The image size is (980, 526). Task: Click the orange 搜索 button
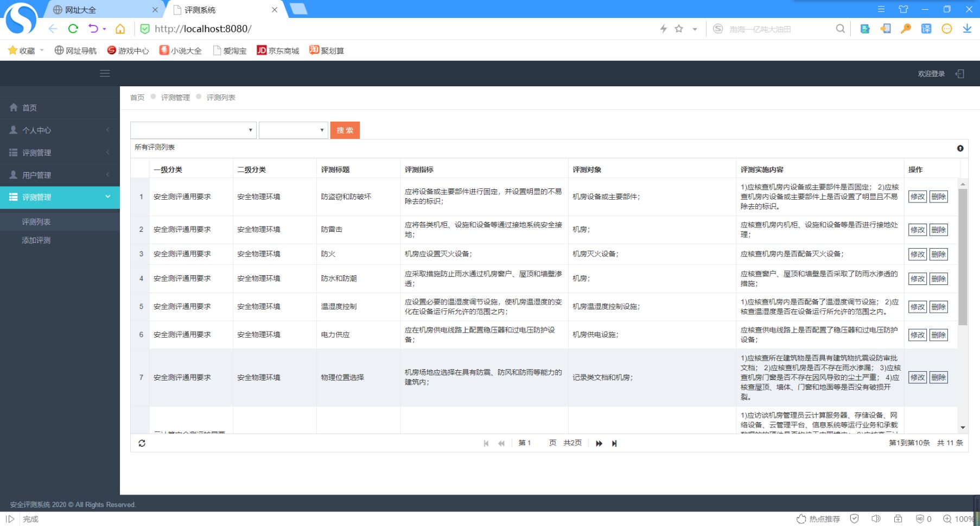click(345, 130)
